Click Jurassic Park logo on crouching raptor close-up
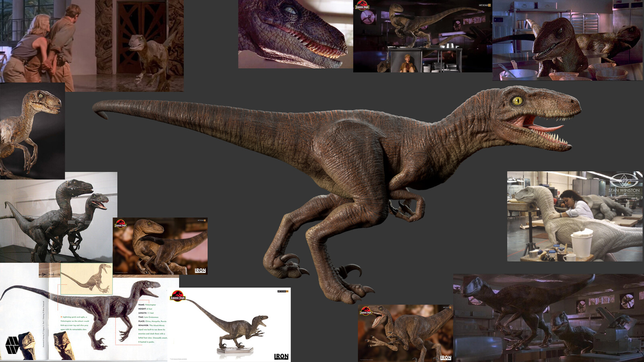 (x=120, y=224)
